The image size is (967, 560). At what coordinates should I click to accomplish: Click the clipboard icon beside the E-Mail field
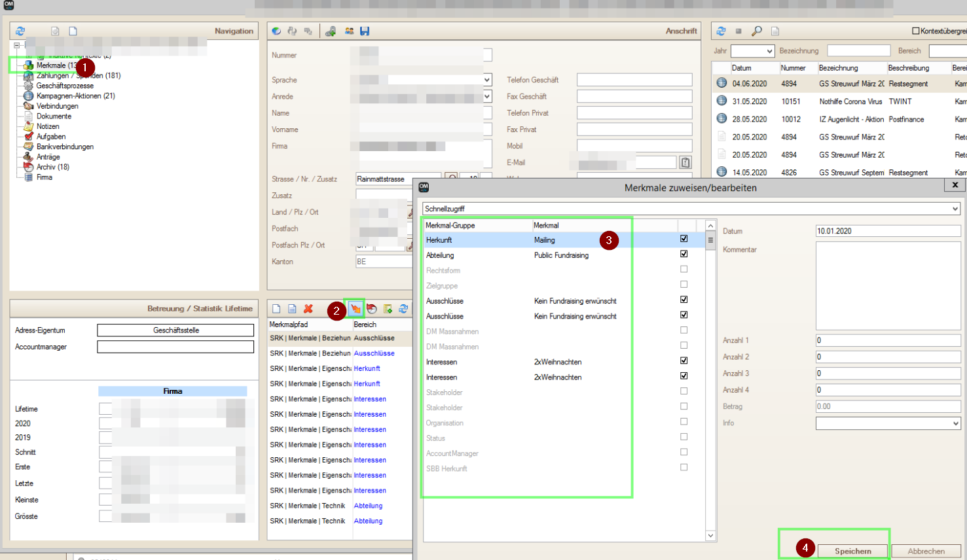(x=685, y=162)
